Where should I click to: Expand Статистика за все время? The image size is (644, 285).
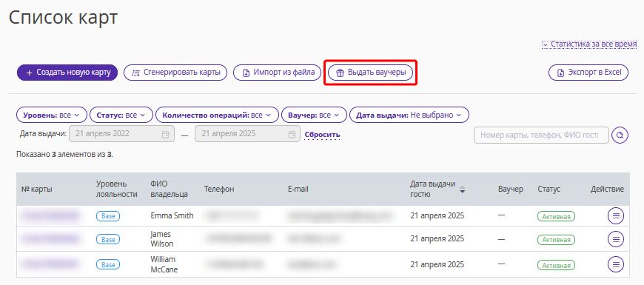coord(589,44)
